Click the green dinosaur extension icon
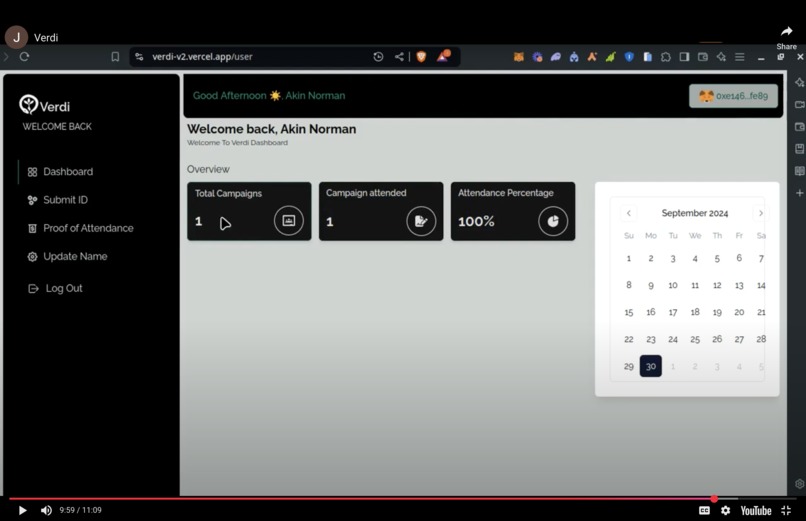 pos(611,57)
